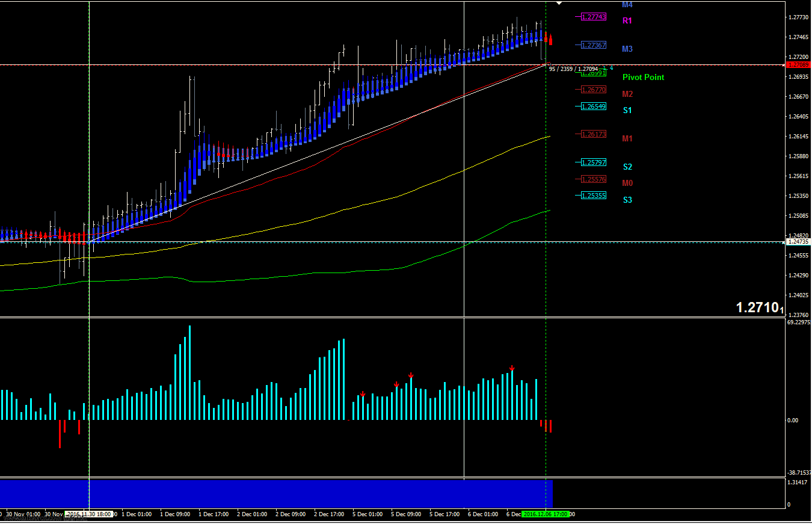This screenshot has width=812, height=524.
Task: Select the M1 pivot level label
Action: pos(627,138)
